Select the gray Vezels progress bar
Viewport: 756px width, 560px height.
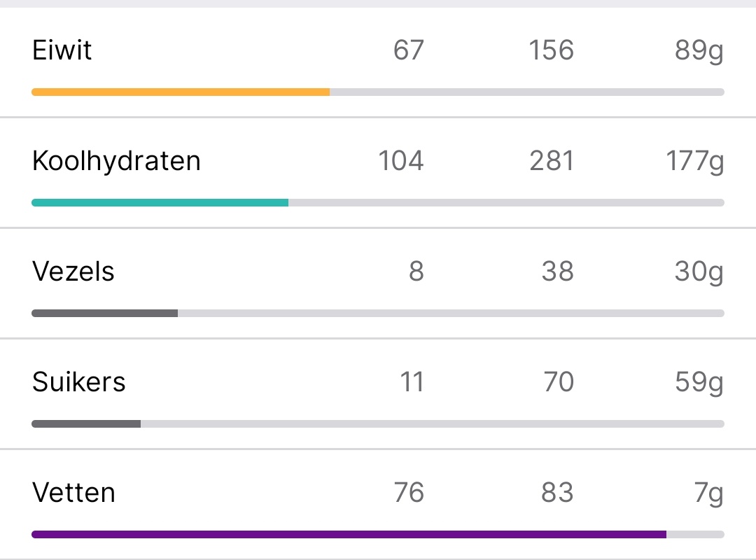click(105, 313)
